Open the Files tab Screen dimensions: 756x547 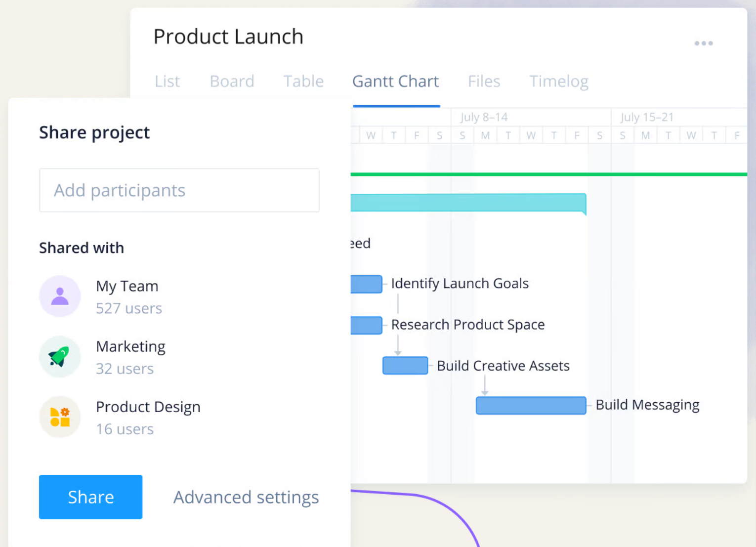click(x=484, y=81)
